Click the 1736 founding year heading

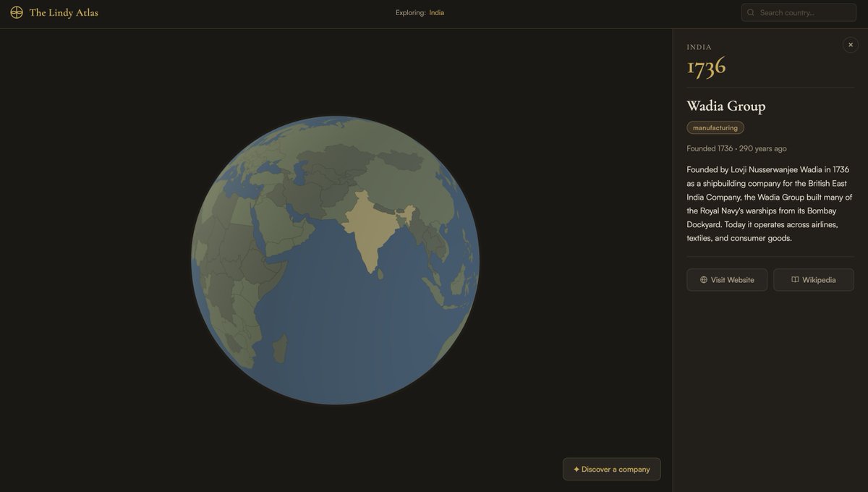click(706, 67)
